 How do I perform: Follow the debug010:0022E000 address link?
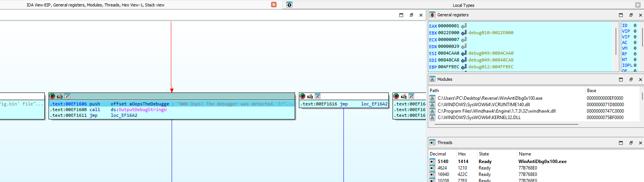coord(491,33)
